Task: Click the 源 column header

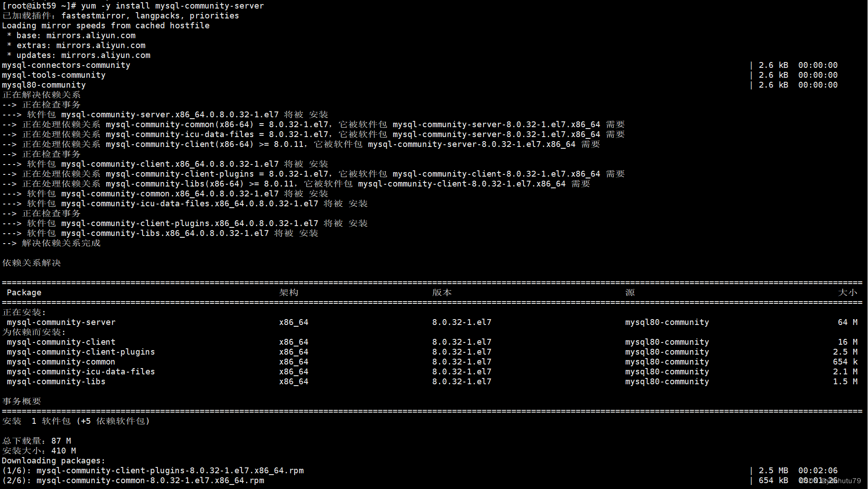Action: click(x=630, y=293)
